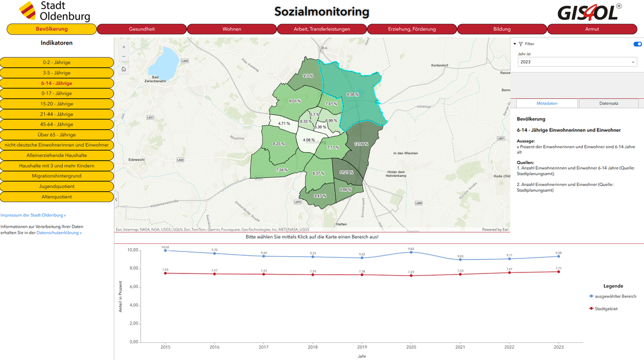Screen dimensions: 644x360
Task: Click the 2020 data point at 9.82
Action: [411, 252]
